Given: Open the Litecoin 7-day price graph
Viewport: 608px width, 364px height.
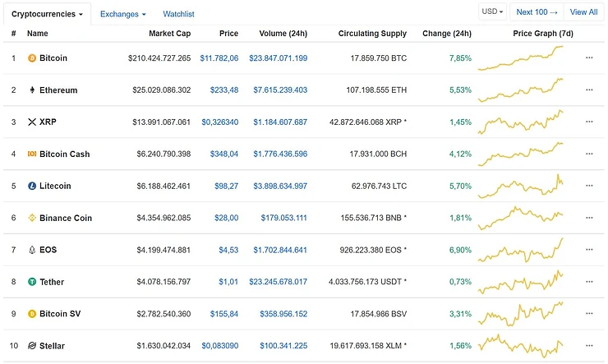Looking at the screenshot, I should pyautogui.click(x=521, y=186).
